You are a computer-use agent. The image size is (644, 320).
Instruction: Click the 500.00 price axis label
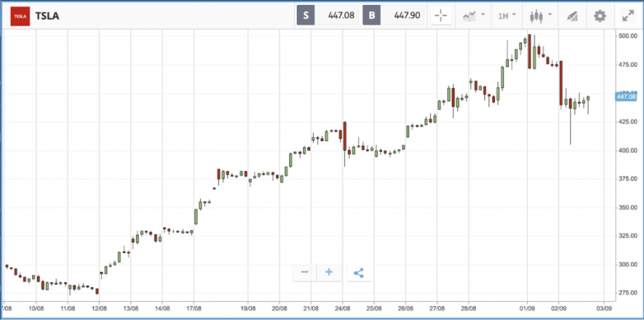(x=627, y=36)
